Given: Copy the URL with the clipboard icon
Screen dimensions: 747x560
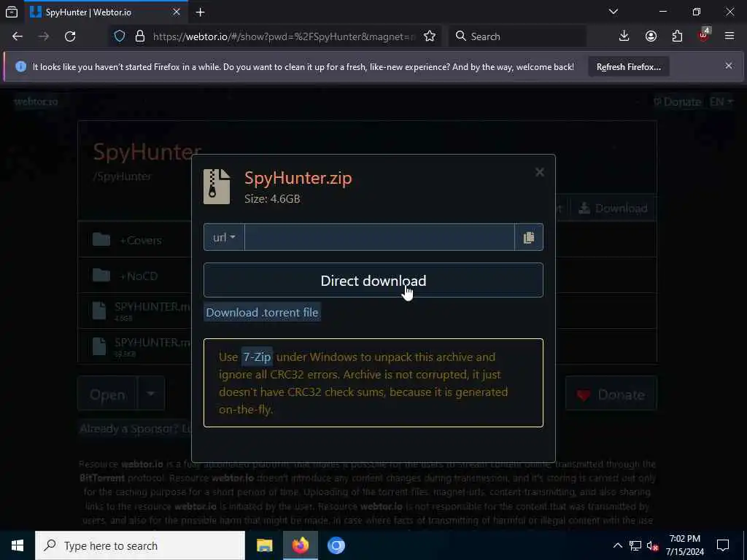Looking at the screenshot, I should click(529, 237).
